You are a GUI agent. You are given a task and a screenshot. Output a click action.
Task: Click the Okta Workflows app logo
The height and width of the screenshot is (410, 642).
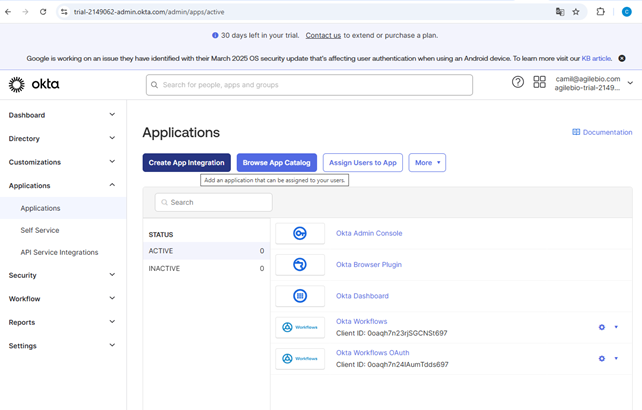pos(300,327)
